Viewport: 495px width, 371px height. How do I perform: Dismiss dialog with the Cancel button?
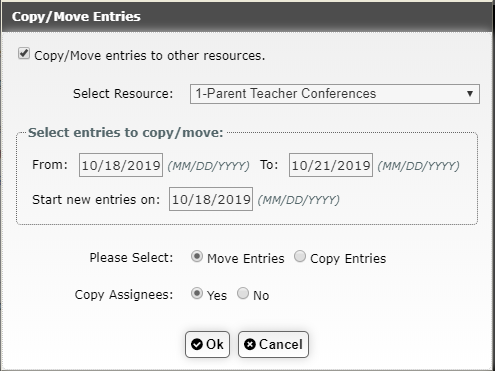coord(273,344)
